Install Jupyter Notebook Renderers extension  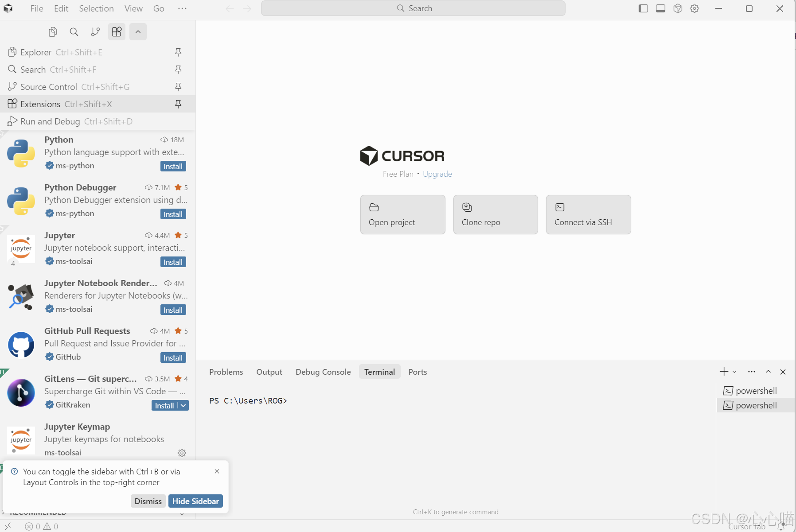click(173, 310)
